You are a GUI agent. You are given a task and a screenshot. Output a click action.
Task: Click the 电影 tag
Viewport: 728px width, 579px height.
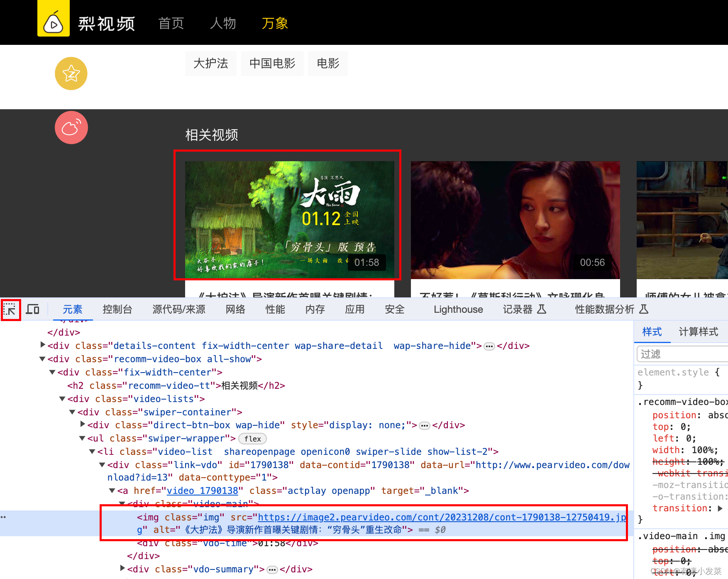pos(328,64)
